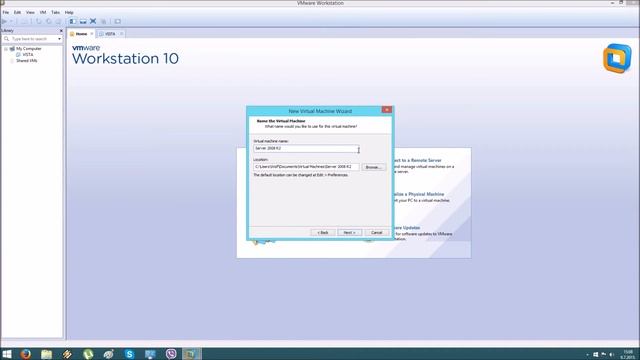Open the View menu
The height and width of the screenshot is (360, 640).
[x=30, y=13]
